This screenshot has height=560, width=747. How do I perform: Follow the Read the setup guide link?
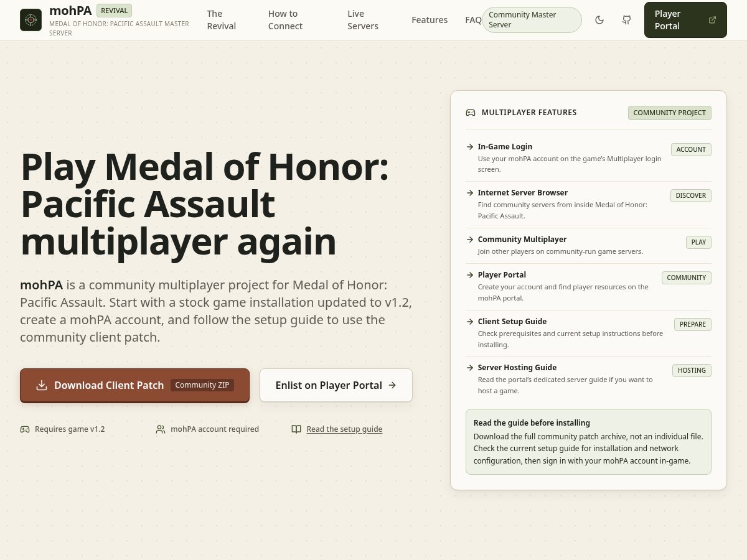point(344,429)
